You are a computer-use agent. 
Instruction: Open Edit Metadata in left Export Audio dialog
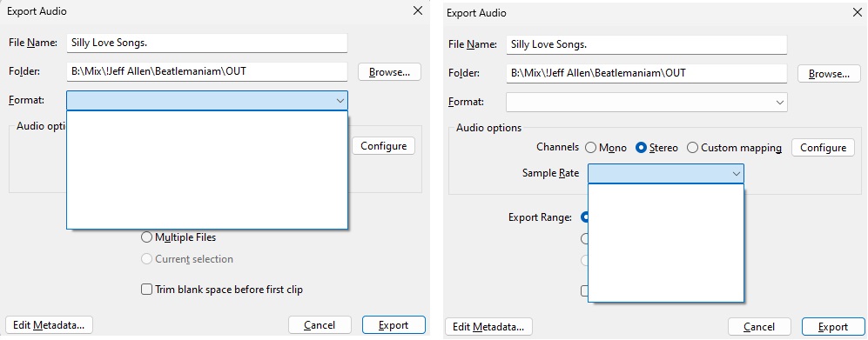coord(49,324)
